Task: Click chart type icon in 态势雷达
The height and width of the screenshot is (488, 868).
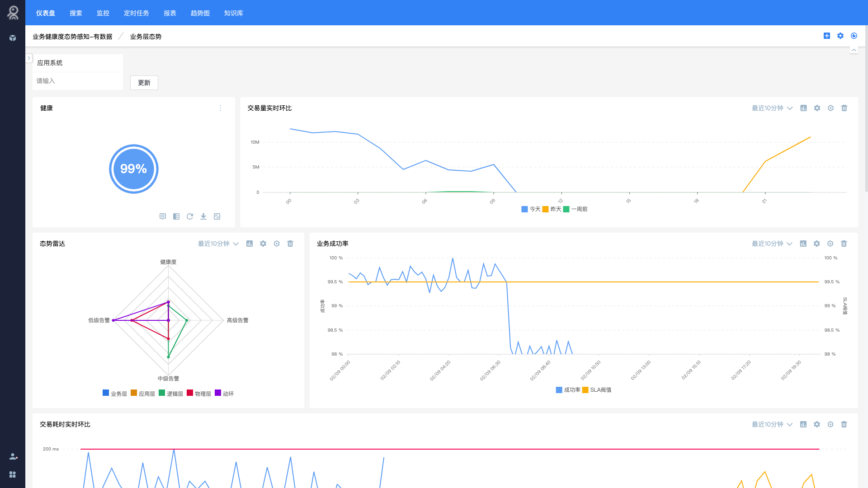Action: pos(250,244)
